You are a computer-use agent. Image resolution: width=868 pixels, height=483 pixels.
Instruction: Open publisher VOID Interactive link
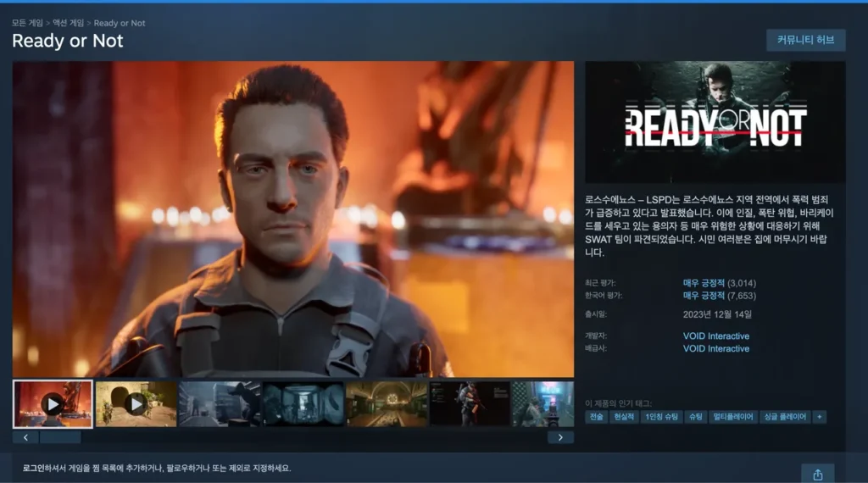pos(715,348)
